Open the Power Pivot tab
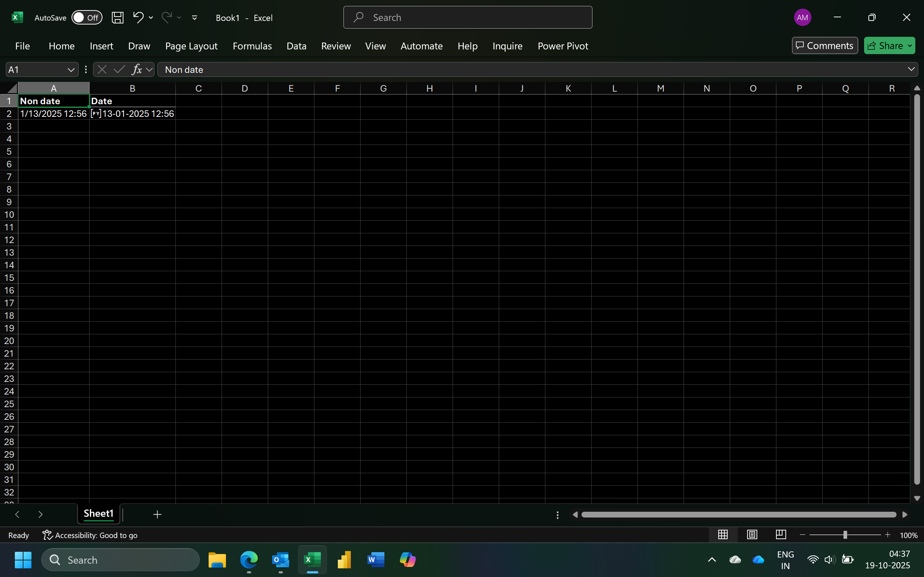Image resolution: width=924 pixels, height=577 pixels. click(562, 46)
